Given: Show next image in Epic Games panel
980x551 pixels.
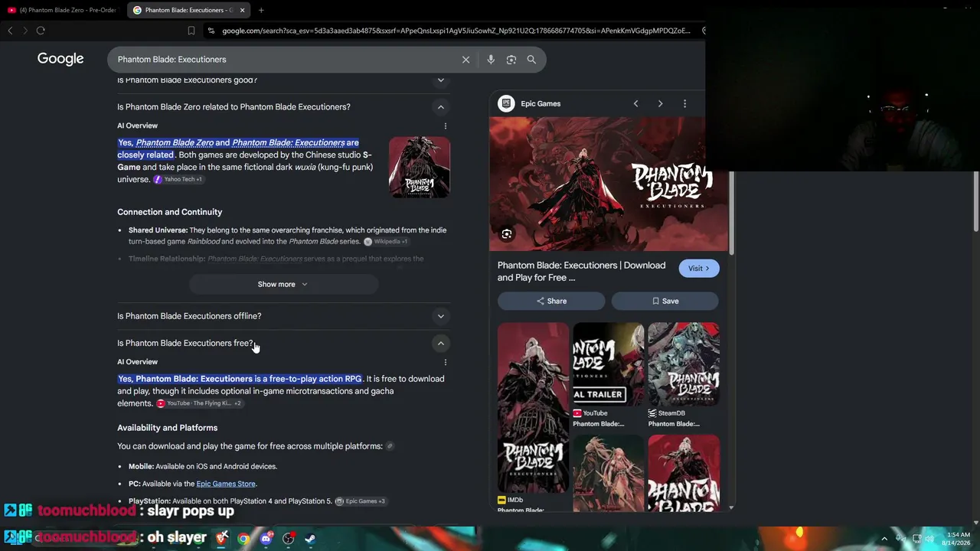Looking at the screenshot, I should tap(660, 104).
